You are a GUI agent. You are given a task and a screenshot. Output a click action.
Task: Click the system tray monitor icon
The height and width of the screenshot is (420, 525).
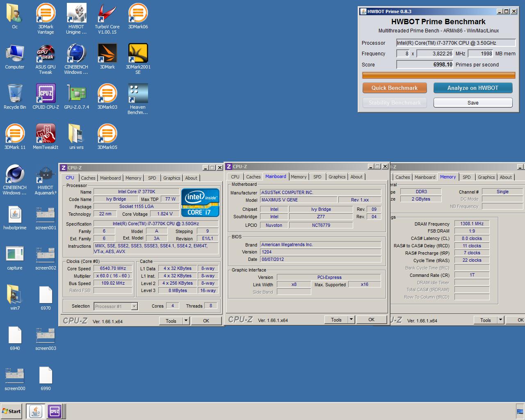(520, 411)
